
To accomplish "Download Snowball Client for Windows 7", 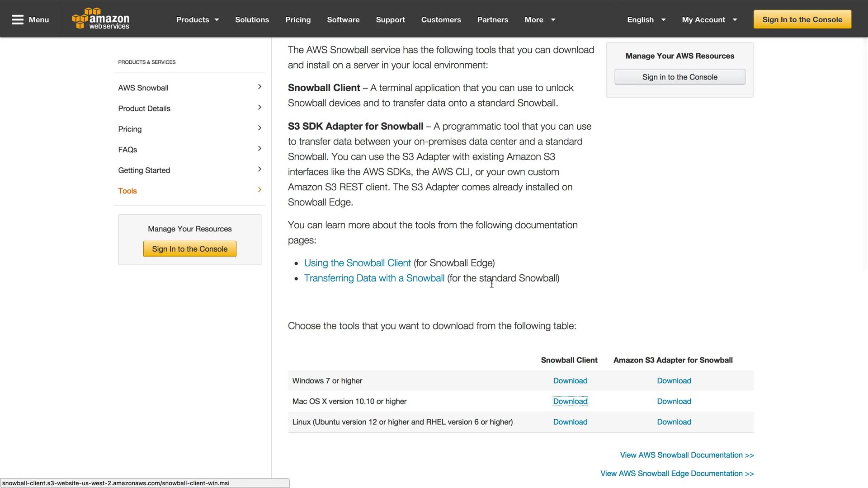I will [x=570, y=381].
